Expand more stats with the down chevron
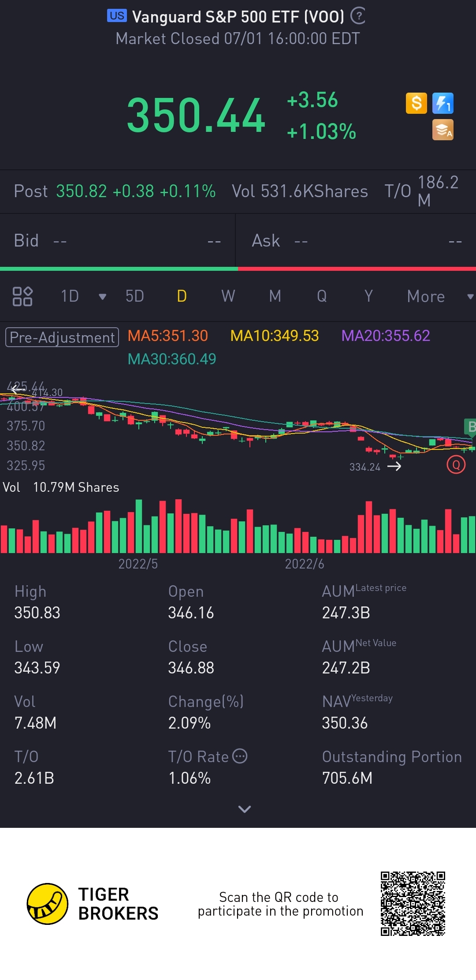 (244, 809)
